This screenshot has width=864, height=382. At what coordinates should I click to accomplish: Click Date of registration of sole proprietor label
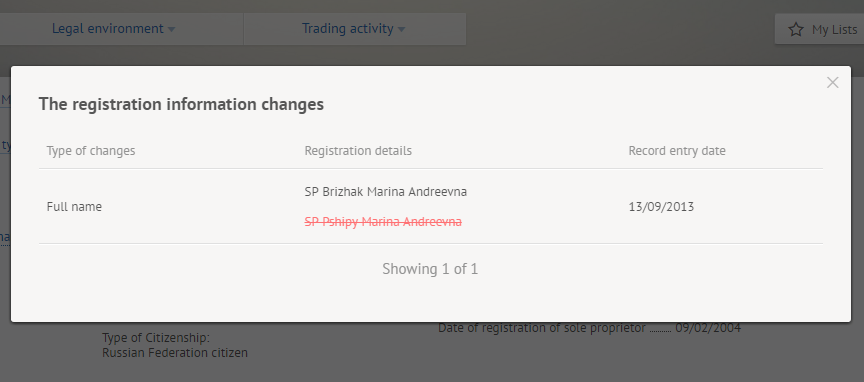[x=542, y=328]
